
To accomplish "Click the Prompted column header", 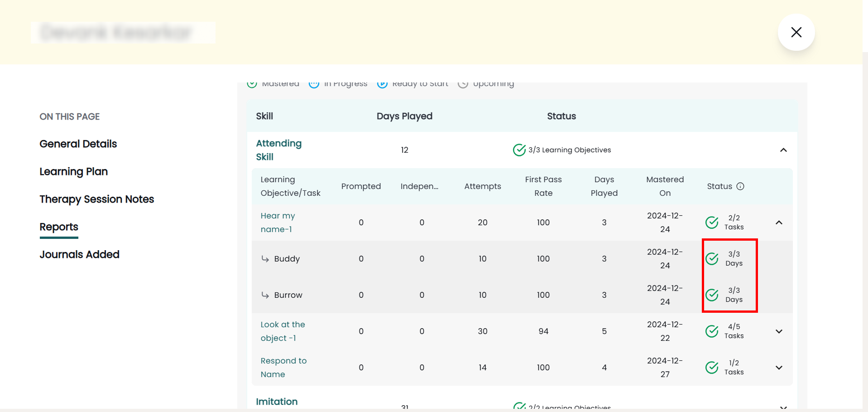I will click(361, 186).
